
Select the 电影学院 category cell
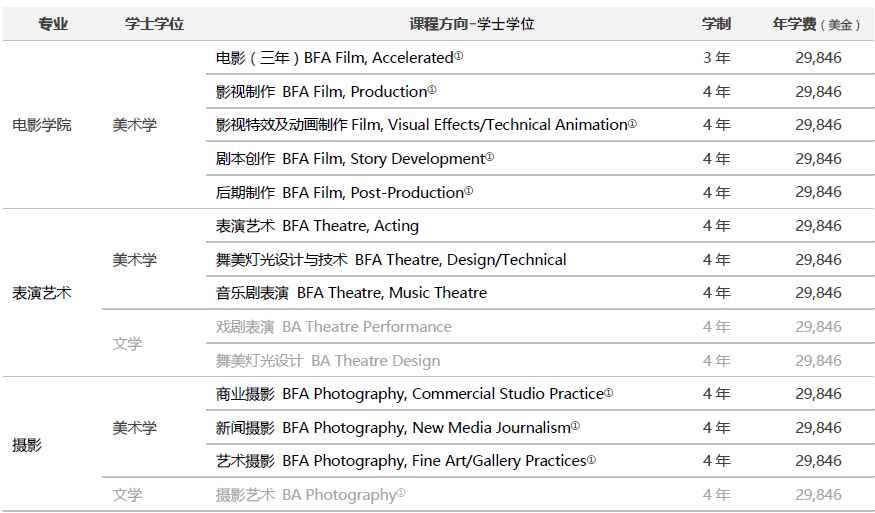pyautogui.click(x=42, y=125)
